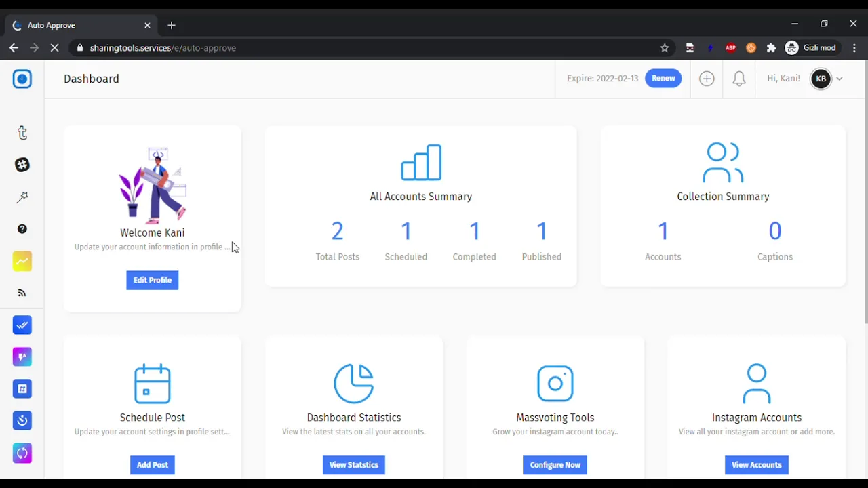Click the Welcome Kani illustration
868x488 pixels.
[x=153, y=184]
